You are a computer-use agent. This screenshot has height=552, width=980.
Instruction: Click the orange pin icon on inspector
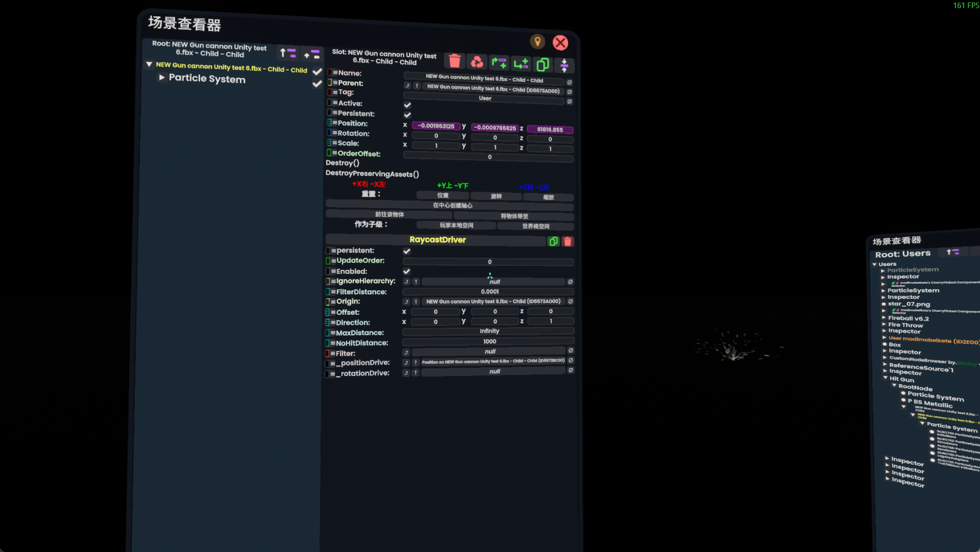pyautogui.click(x=537, y=41)
